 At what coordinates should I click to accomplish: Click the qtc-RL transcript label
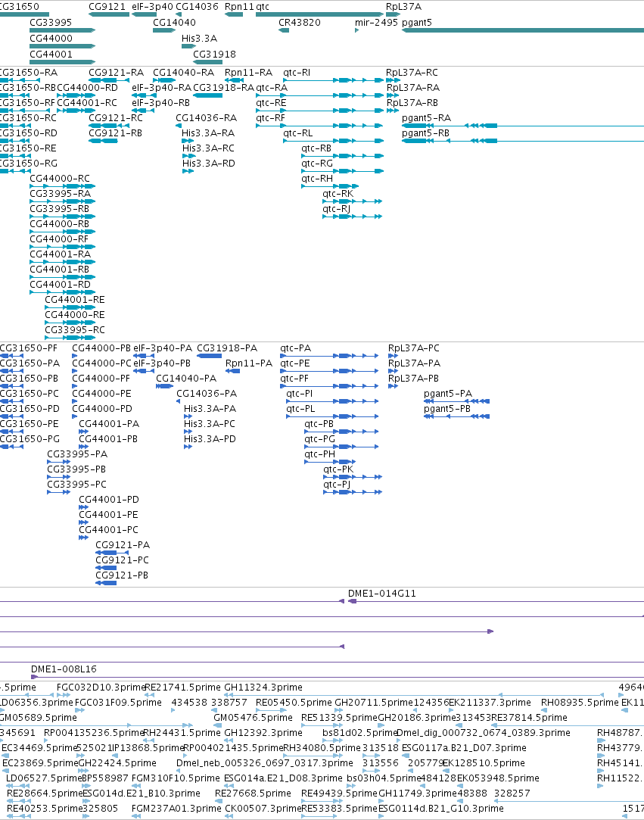tap(298, 133)
